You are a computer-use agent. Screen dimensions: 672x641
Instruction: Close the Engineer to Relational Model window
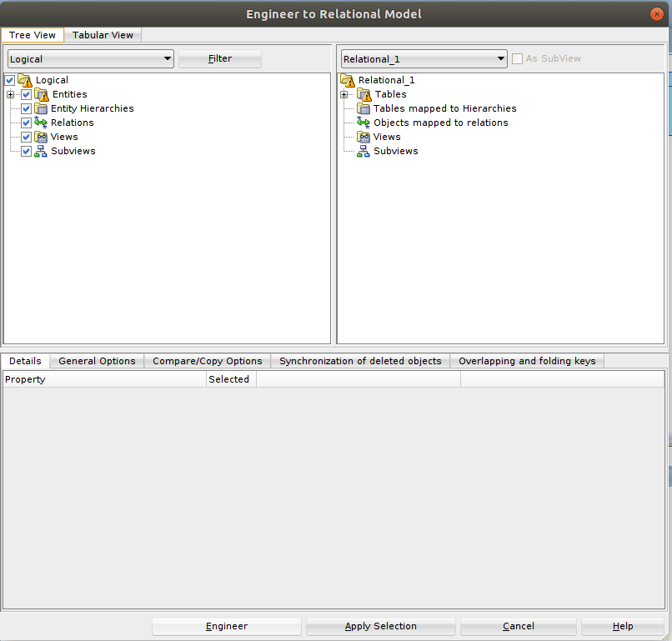tap(656, 14)
